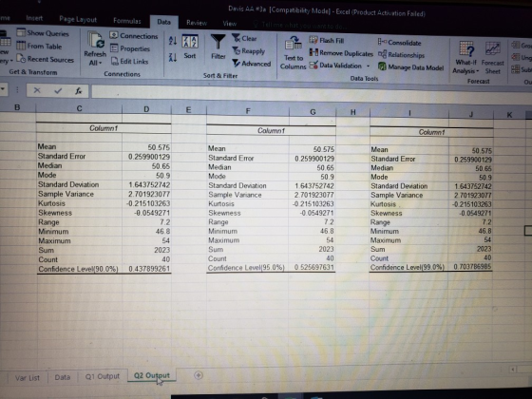The width and height of the screenshot is (532, 399).
Task: Select the 0.525697631 value cell
Action: click(x=313, y=267)
